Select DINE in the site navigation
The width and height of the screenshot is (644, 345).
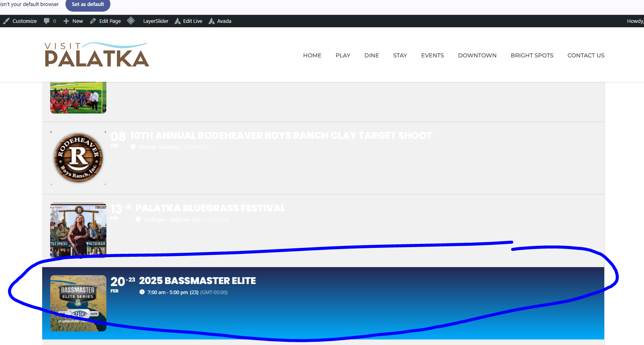372,55
